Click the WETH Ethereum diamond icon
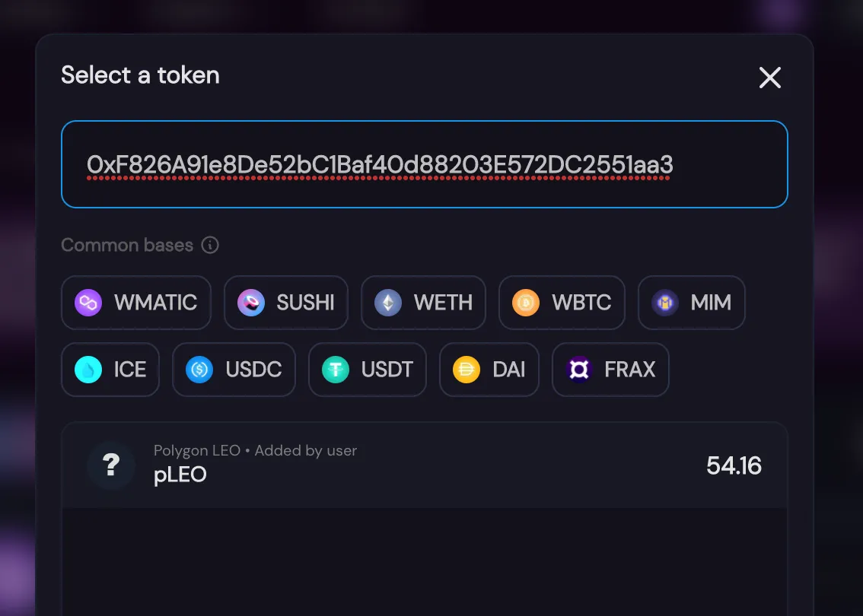Image resolution: width=863 pixels, height=616 pixels. pyautogui.click(x=388, y=303)
